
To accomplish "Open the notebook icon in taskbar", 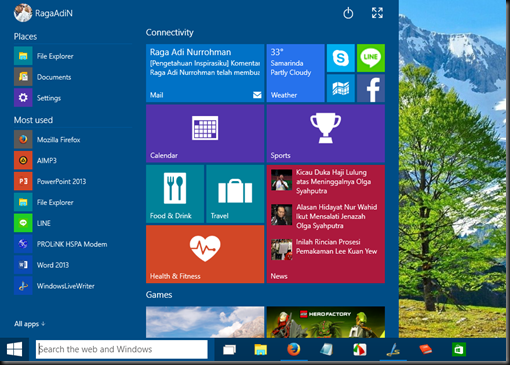I will [327, 350].
